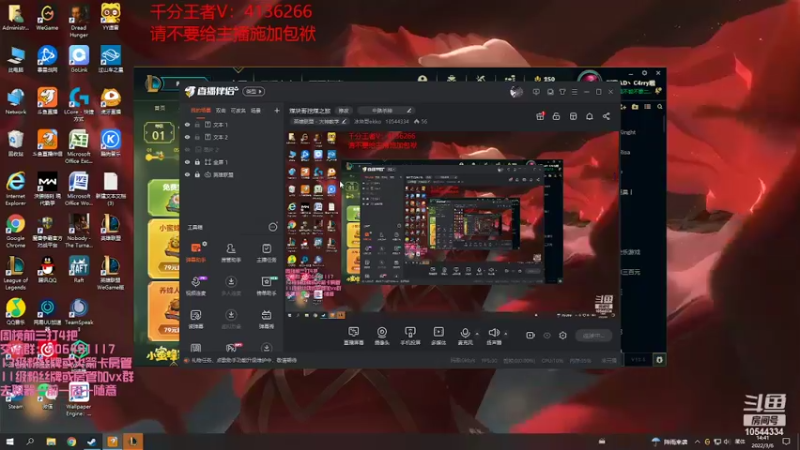Toggle lock on 全屏 1 layer
Viewport: 800px width, 450px height.
pyautogui.click(x=197, y=162)
